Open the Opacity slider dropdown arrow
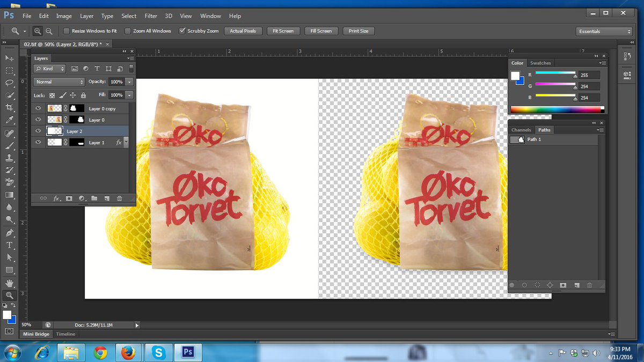Screen dimensions: 644x362 129,82
